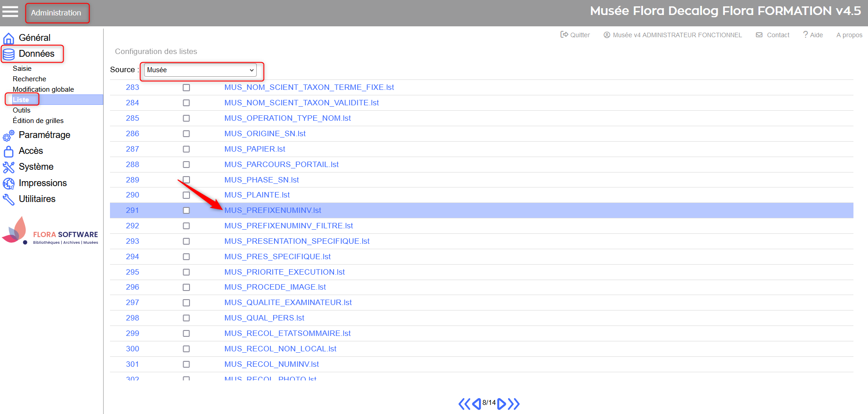Expand the Paramétrage menu section
The width and height of the screenshot is (868, 414).
point(45,135)
